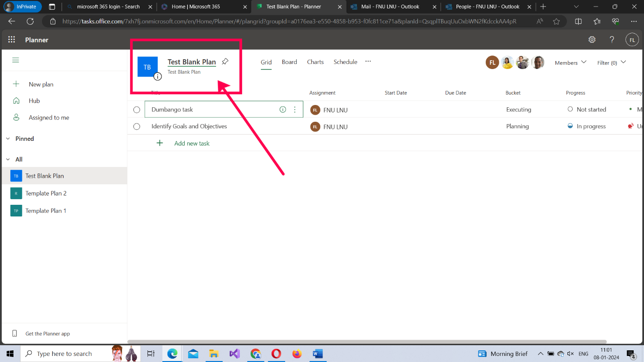
Task: Open Opera from the taskbar
Action: click(276, 354)
